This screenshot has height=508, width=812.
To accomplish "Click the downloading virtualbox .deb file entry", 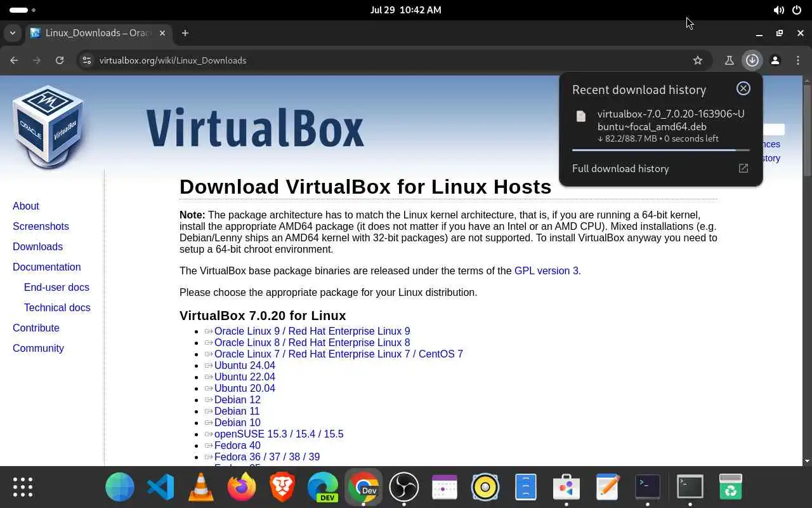I will pos(660,126).
